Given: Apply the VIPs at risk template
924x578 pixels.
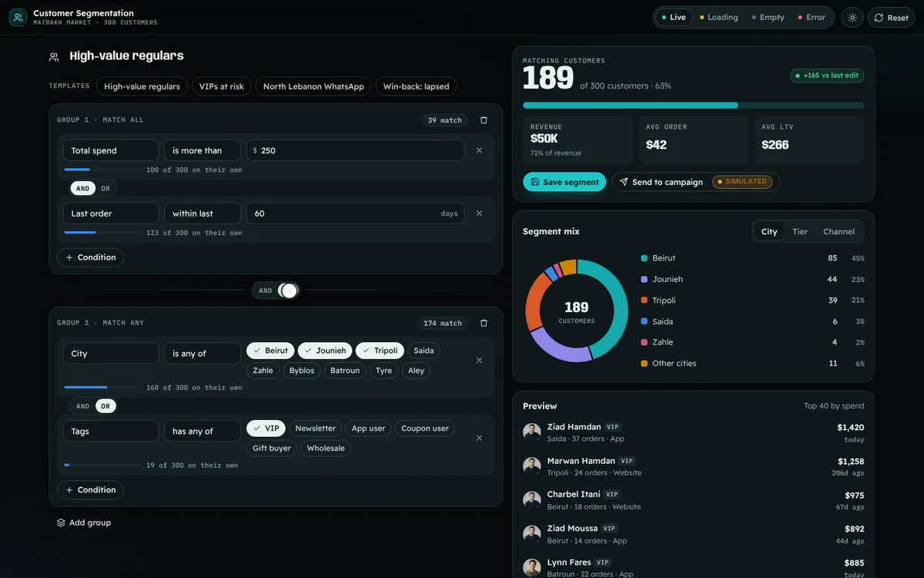Looking at the screenshot, I should 221,86.
